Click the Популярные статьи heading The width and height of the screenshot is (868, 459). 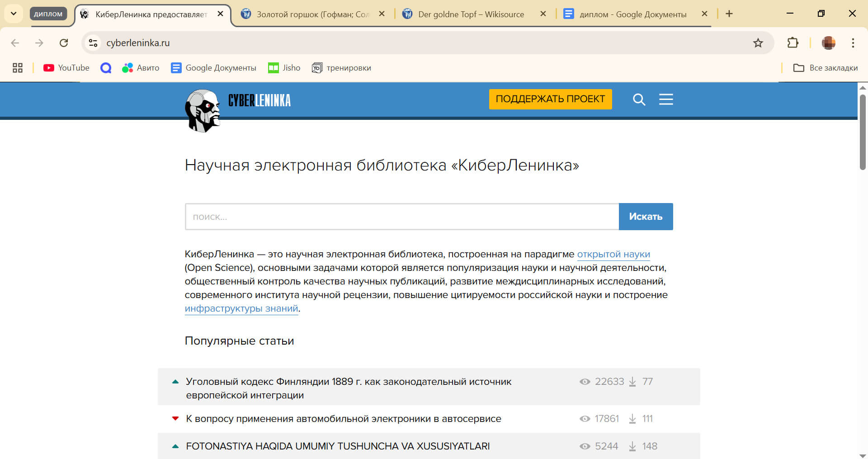coord(239,341)
